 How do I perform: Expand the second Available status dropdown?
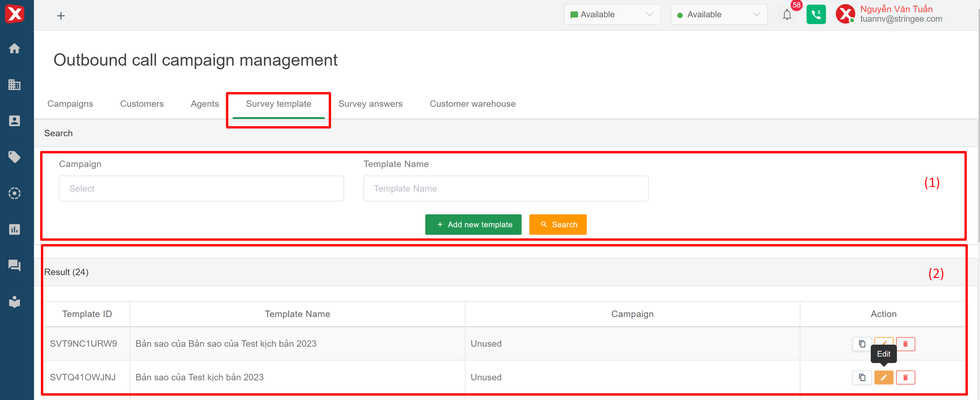tap(718, 15)
